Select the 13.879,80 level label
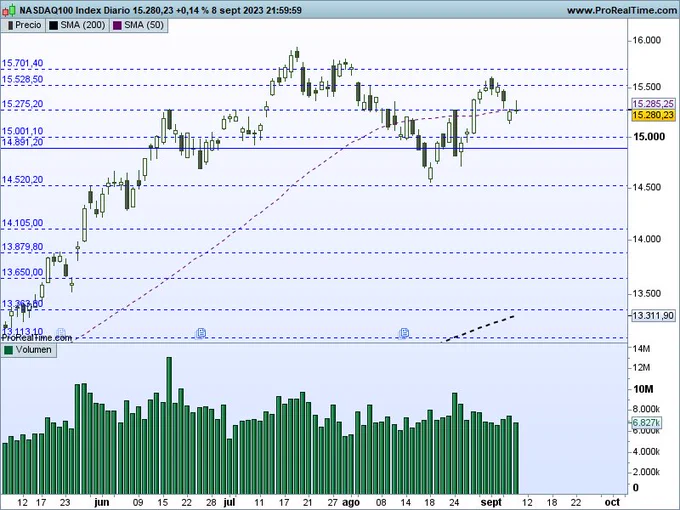The height and width of the screenshot is (510, 680). [x=23, y=247]
